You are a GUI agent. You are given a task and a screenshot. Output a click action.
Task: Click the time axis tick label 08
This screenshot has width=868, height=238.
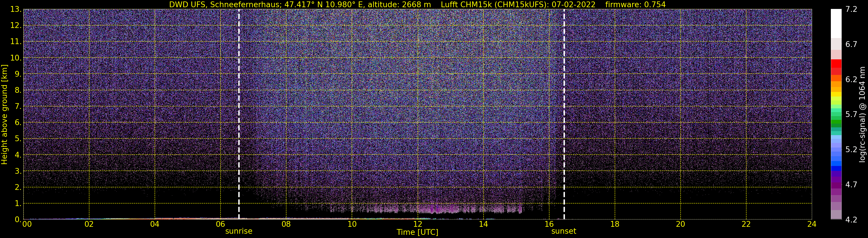[x=286, y=224]
